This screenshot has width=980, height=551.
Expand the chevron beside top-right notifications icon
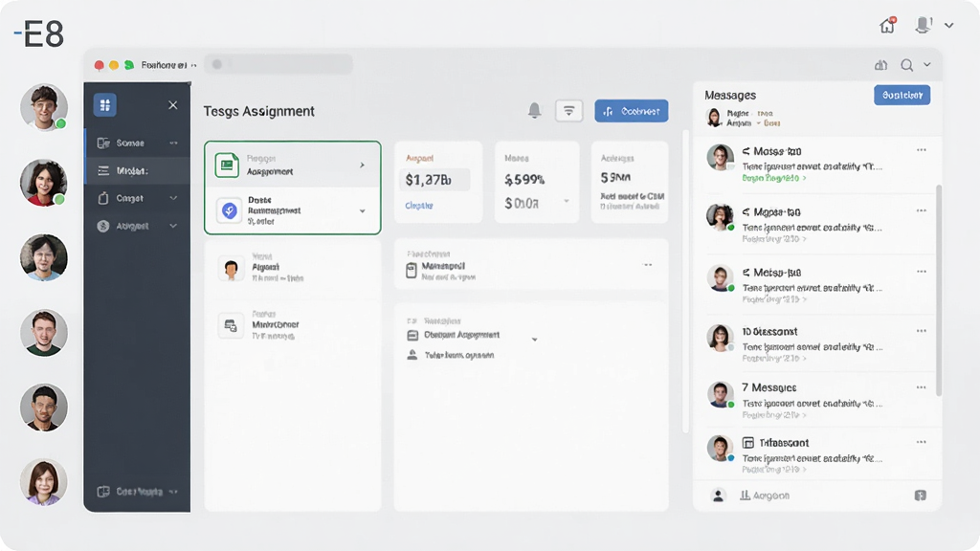click(948, 26)
